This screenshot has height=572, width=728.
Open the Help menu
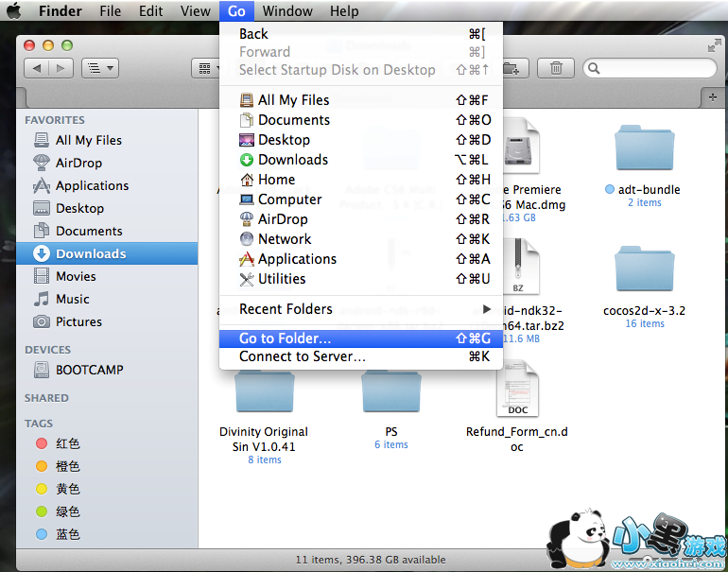tap(344, 10)
